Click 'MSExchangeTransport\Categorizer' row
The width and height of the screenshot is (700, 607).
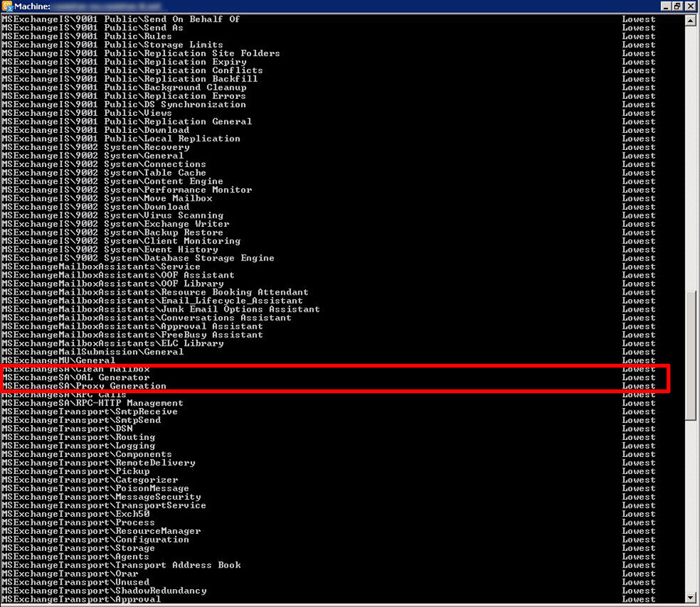(328, 480)
